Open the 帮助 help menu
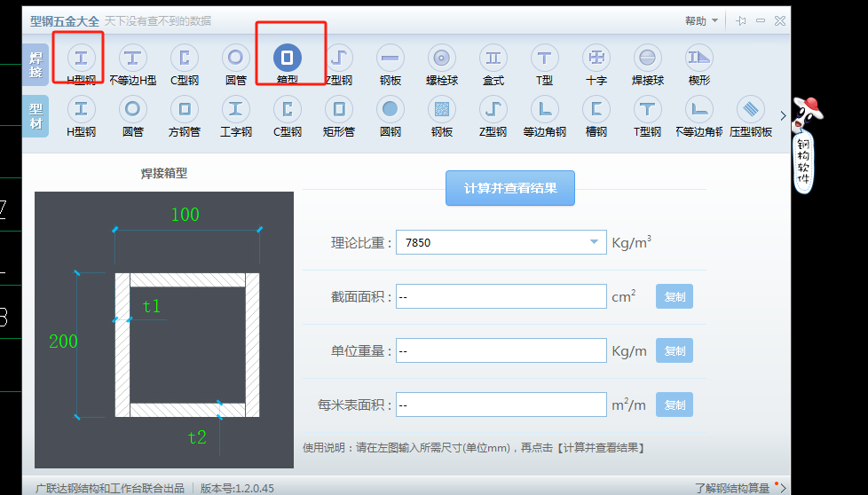 (701, 21)
